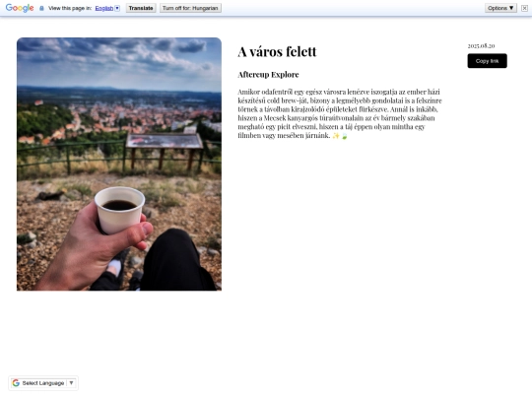This screenshot has width=532, height=399.
Task: Click the heading A város felett
Action: click(x=277, y=51)
